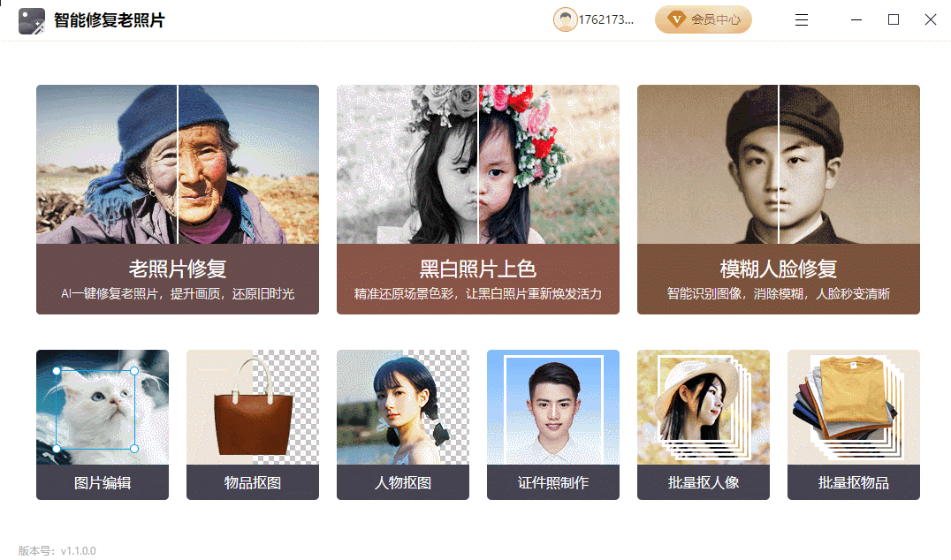This screenshot has height=560, width=951.
Task: Click the user avatar icon
Action: pos(565,19)
